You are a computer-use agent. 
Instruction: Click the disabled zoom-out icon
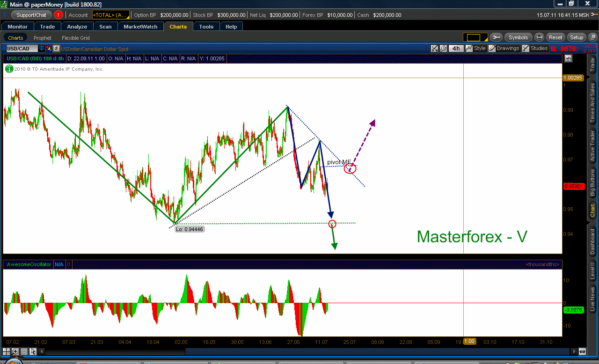tap(24, 351)
